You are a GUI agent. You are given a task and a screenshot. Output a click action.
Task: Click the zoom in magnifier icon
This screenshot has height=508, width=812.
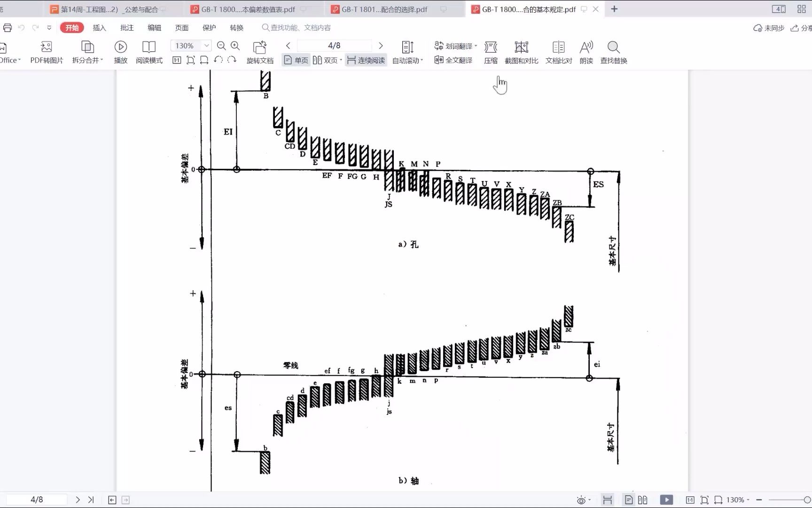(235, 46)
